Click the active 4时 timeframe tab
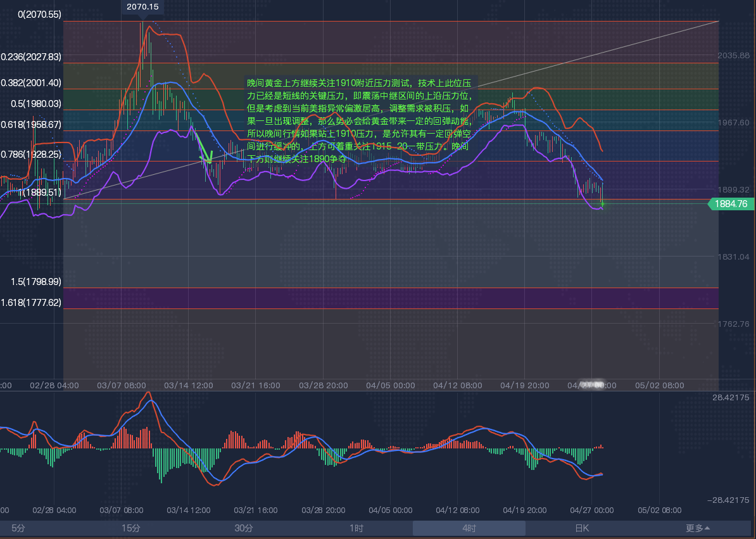This screenshot has height=539, width=756. pos(469,528)
